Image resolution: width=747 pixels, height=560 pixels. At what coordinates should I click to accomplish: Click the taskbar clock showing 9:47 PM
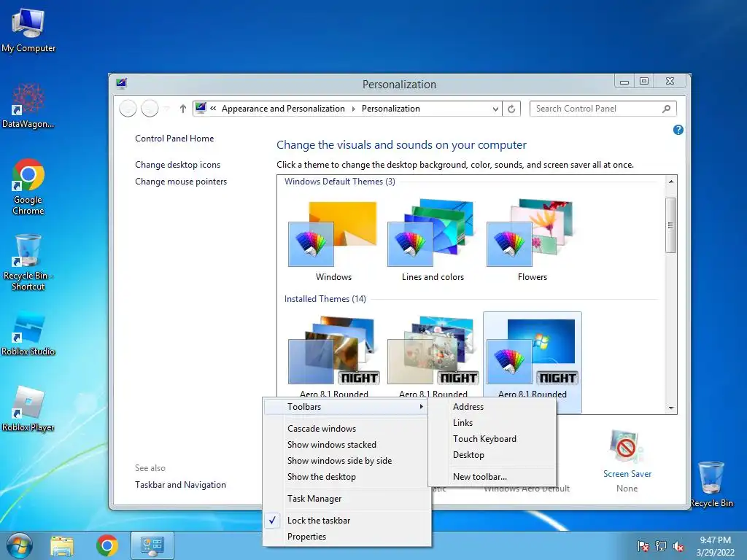click(x=715, y=546)
